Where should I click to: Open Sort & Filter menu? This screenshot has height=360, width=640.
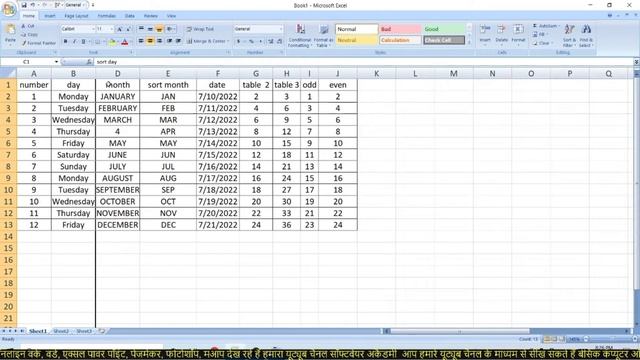(569, 36)
